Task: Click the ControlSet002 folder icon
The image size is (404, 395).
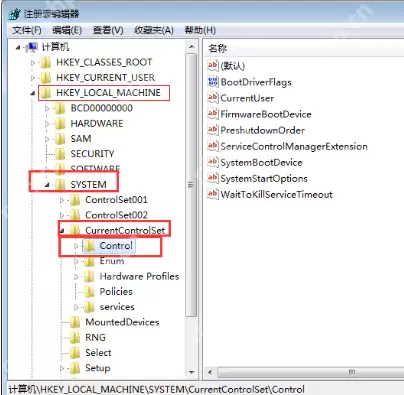Action: pos(75,215)
